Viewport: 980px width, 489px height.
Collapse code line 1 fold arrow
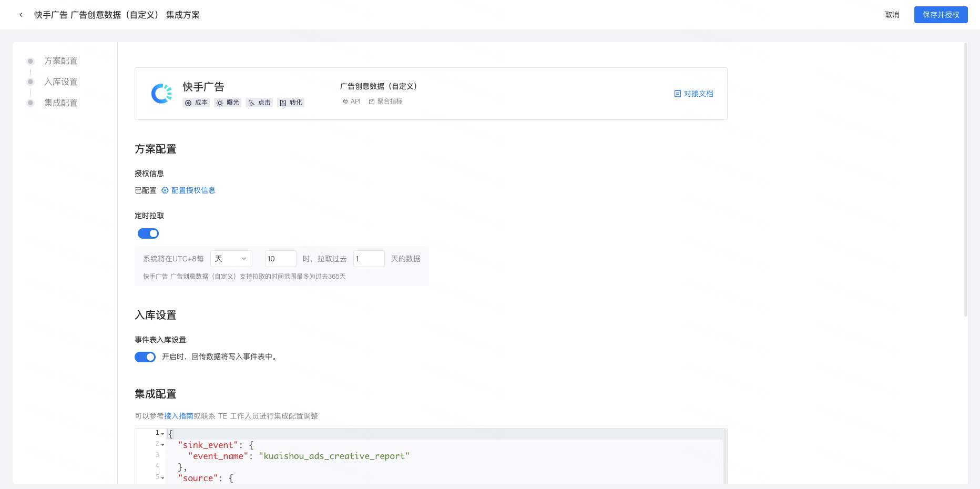point(163,434)
